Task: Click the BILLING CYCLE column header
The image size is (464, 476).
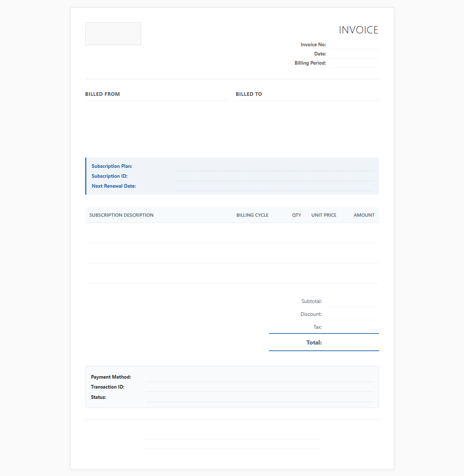Action: point(252,215)
